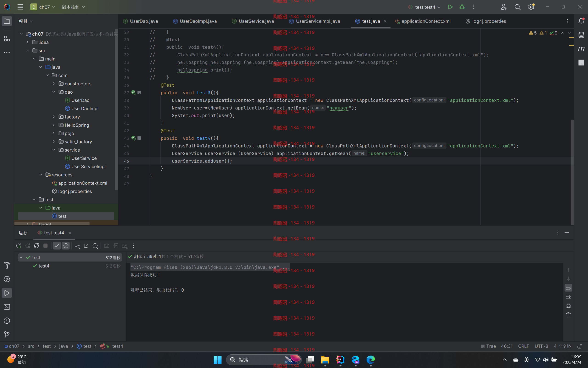Switch to log4j.properties tab
Viewport: 588px width, 368px height.
(x=486, y=21)
